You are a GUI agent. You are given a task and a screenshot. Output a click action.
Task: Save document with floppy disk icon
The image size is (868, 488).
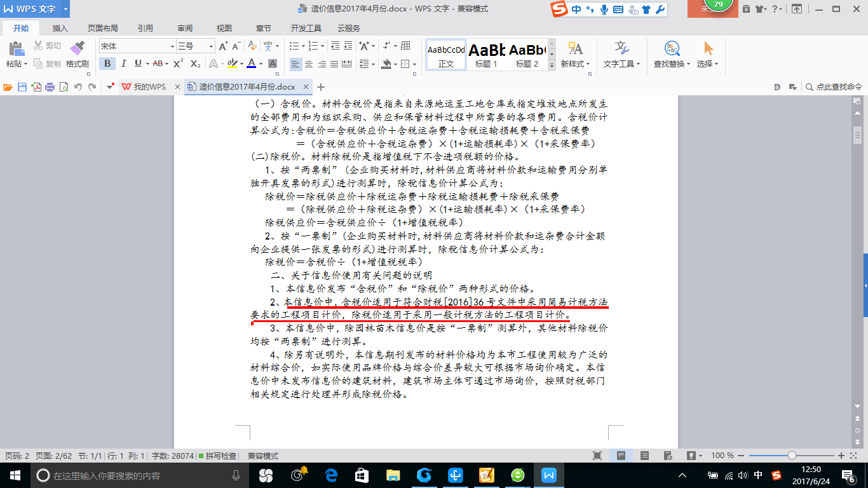coord(22,87)
